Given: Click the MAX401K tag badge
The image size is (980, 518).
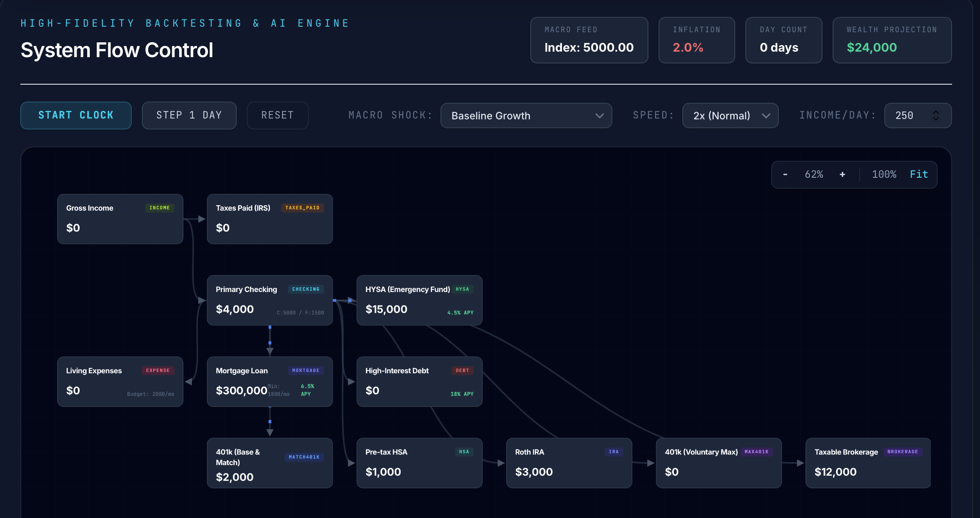Looking at the screenshot, I should 756,452.
